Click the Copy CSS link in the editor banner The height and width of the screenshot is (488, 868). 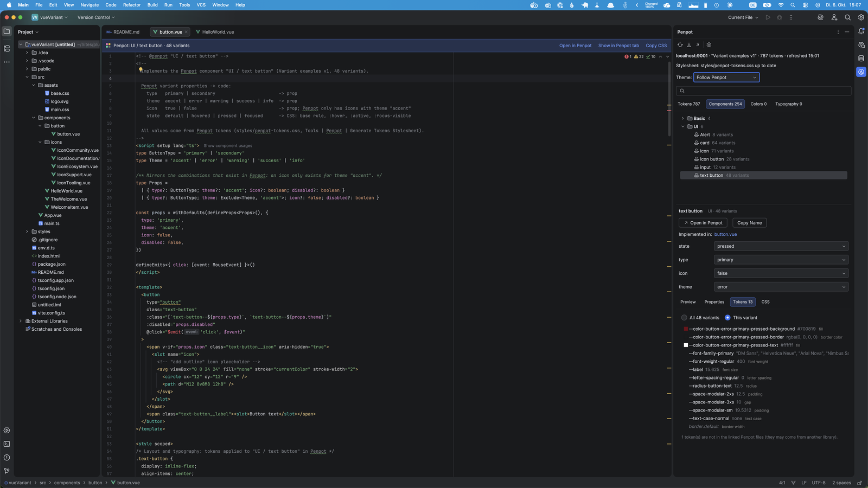(656, 46)
